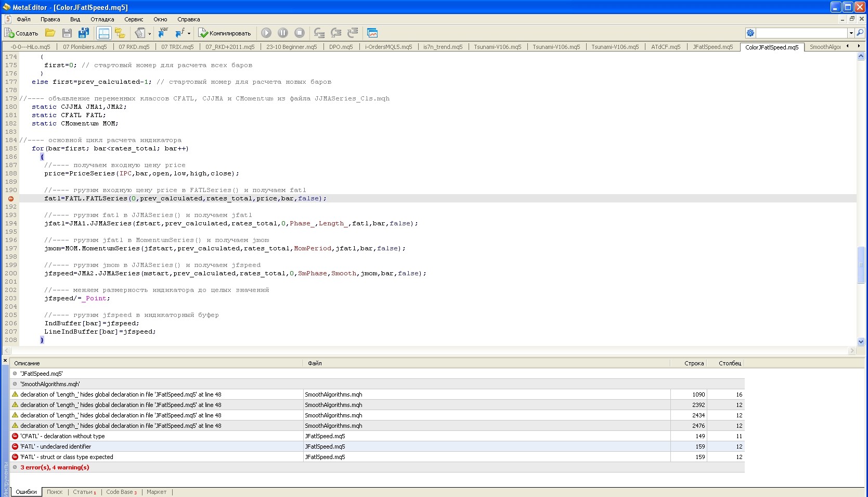The height and width of the screenshot is (497, 868).
Task: Switch to the JFatlSpeed.mq5 tab
Action: (713, 46)
